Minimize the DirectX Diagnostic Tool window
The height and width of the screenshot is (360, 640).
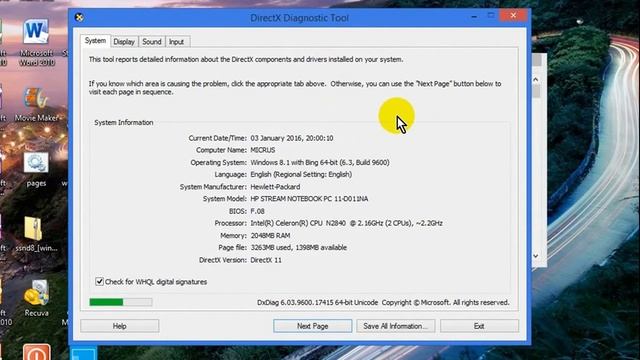(474, 16)
